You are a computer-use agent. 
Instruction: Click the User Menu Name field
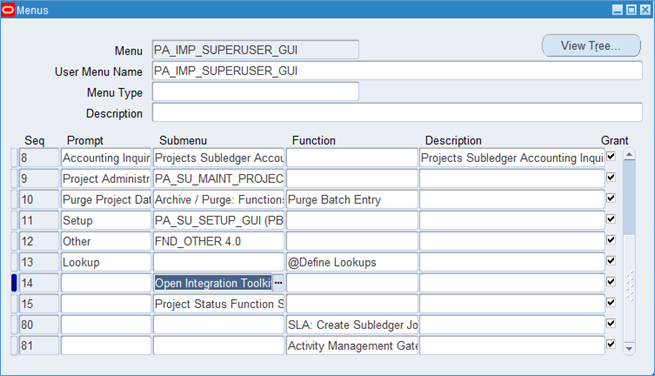pyautogui.click(x=397, y=71)
